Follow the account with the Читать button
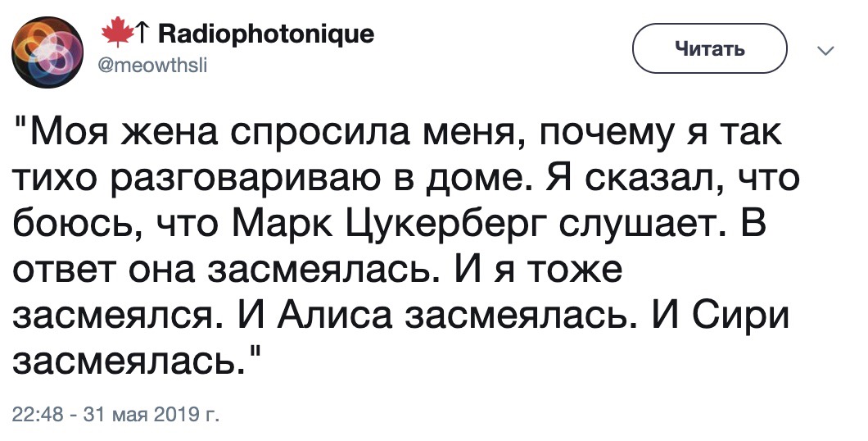This screenshot has width=868, height=441. [x=710, y=48]
